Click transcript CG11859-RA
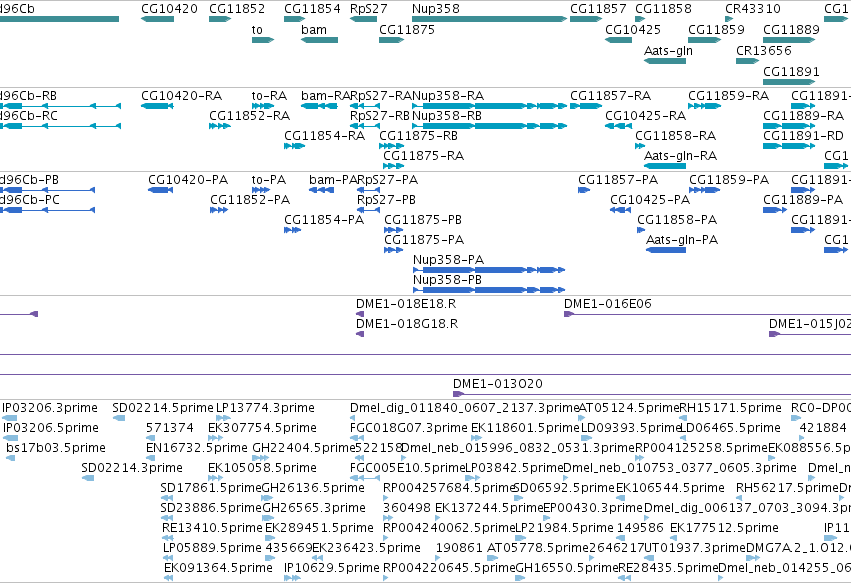851x583 pixels. pos(704,106)
